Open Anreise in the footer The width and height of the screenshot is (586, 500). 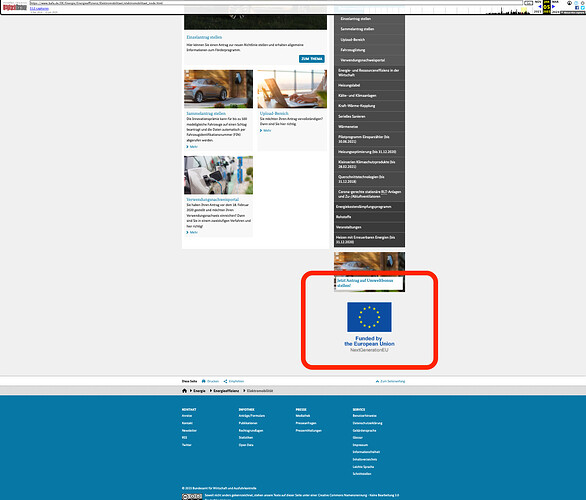187,416
